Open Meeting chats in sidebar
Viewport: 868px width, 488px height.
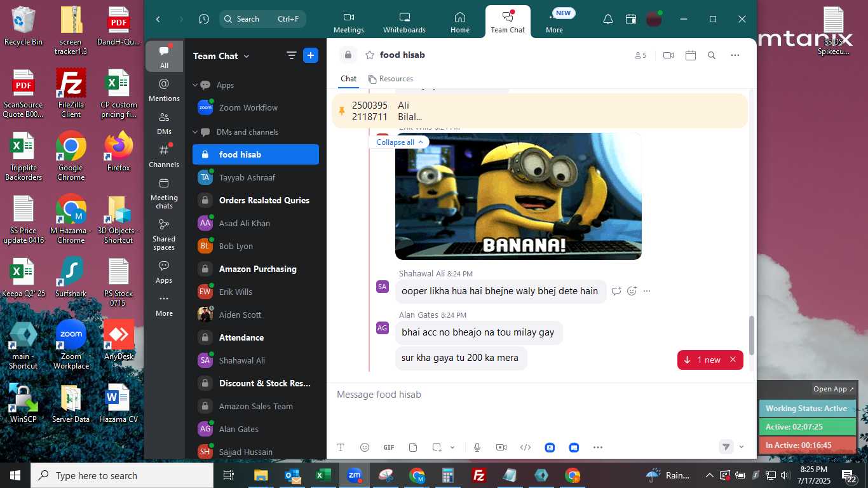[164, 193]
